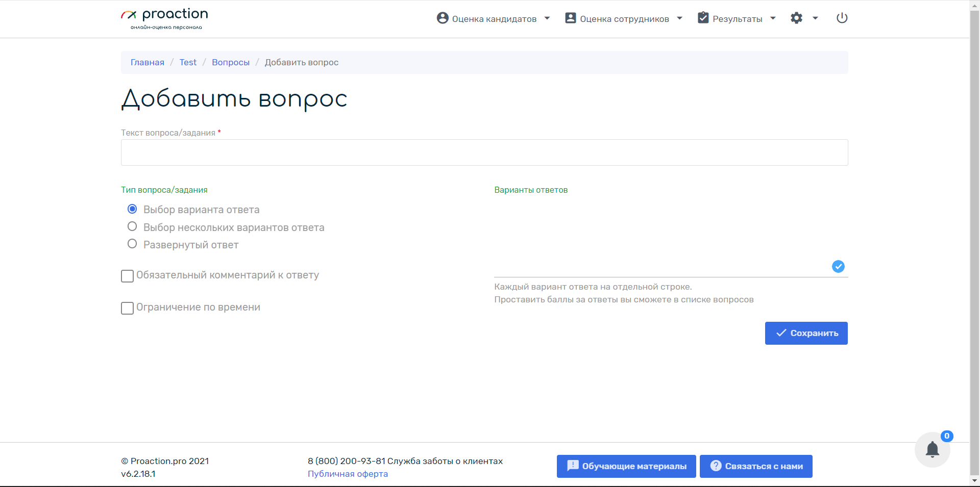Click the Добавить вопрос page heading
Screen dimensions: 980x487
[234, 98]
